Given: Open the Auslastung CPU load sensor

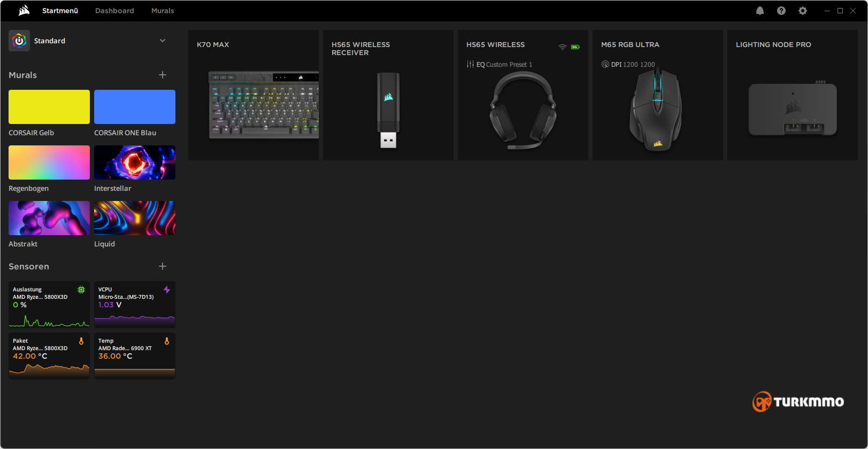Looking at the screenshot, I should click(49, 304).
